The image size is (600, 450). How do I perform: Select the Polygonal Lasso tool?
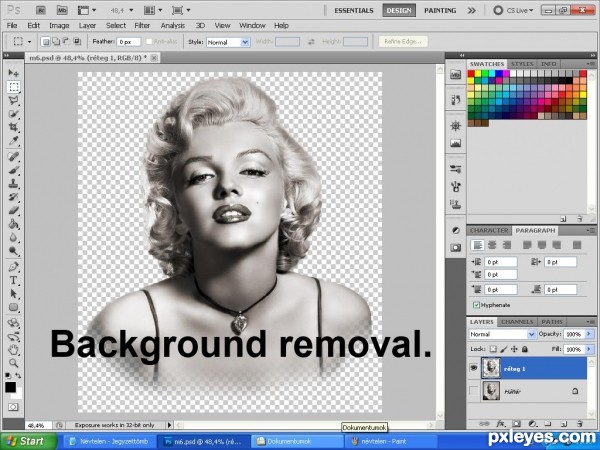point(13,101)
